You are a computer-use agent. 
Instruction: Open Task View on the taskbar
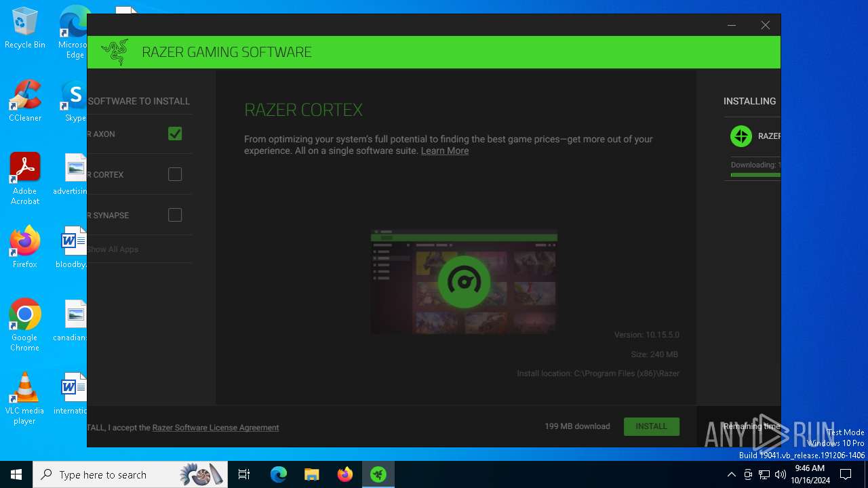point(245,474)
